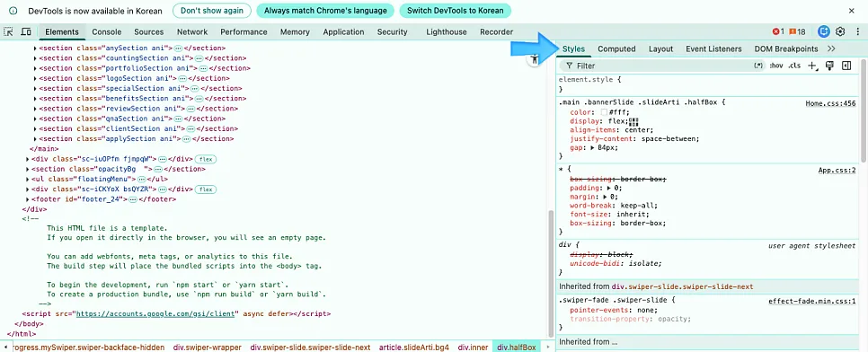
Task: Click Switch DevTools to Korean
Action: (455, 11)
